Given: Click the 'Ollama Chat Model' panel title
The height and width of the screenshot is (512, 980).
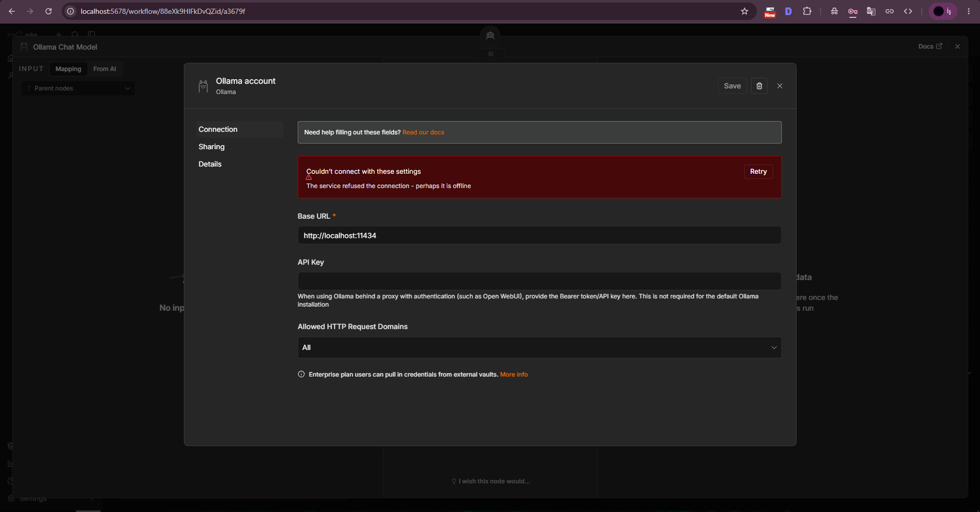Looking at the screenshot, I should pyautogui.click(x=65, y=47).
